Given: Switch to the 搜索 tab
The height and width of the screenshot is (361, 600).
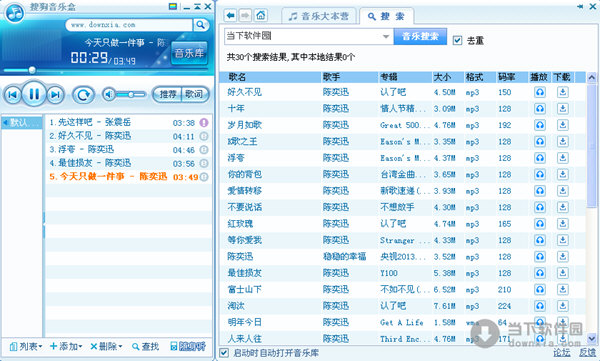Looking at the screenshot, I should coord(386,16).
